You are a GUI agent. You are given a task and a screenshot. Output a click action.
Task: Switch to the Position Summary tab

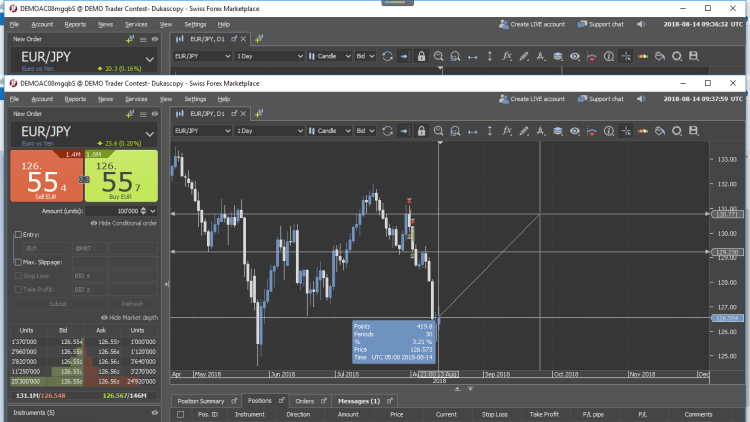pos(200,401)
